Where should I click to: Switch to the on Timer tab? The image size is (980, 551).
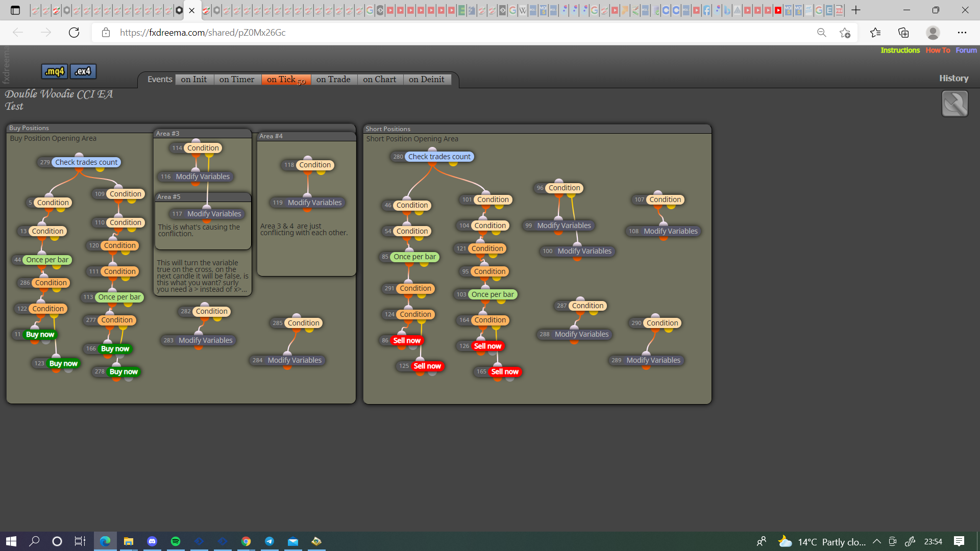[237, 80]
